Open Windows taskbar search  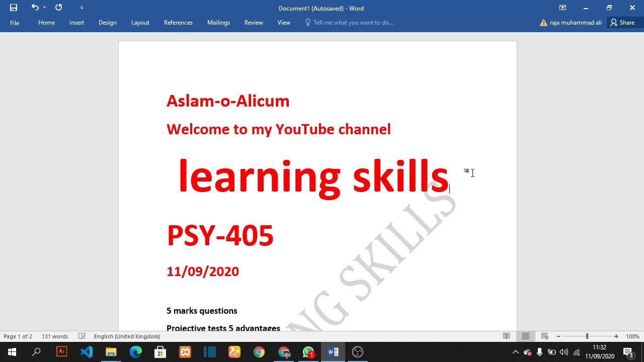coord(36,352)
